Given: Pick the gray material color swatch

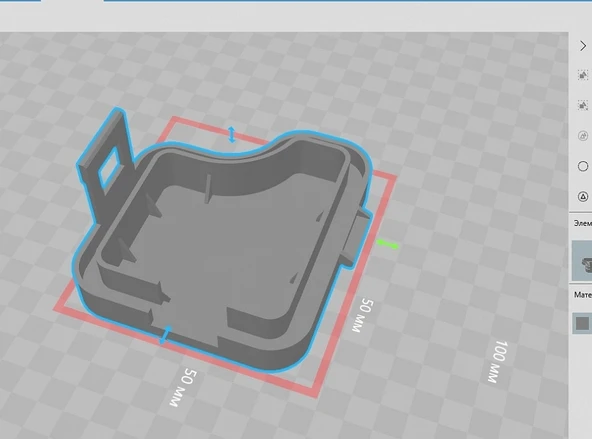Looking at the screenshot, I should tap(582, 323).
